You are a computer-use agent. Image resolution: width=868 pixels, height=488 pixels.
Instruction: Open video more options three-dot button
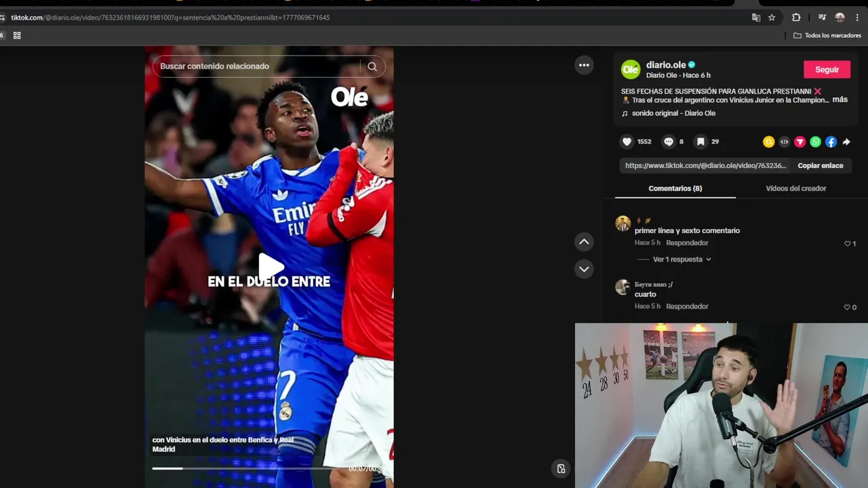(584, 65)
